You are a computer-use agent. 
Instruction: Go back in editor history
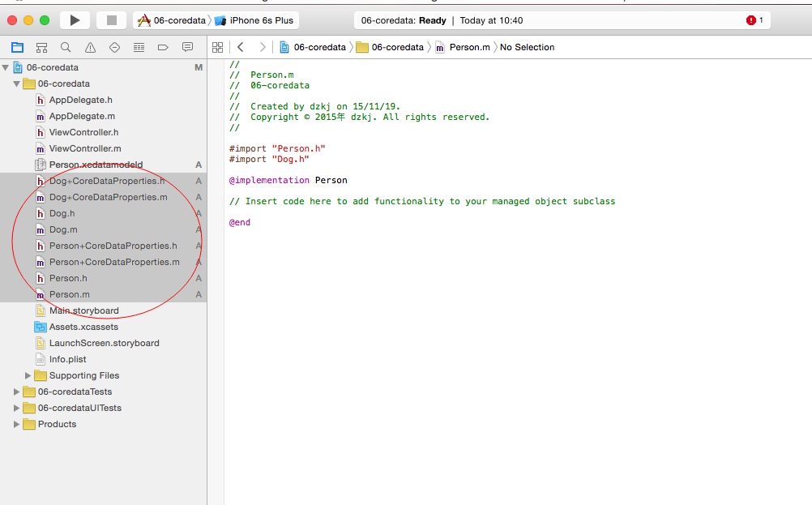(x=241, y=47)
